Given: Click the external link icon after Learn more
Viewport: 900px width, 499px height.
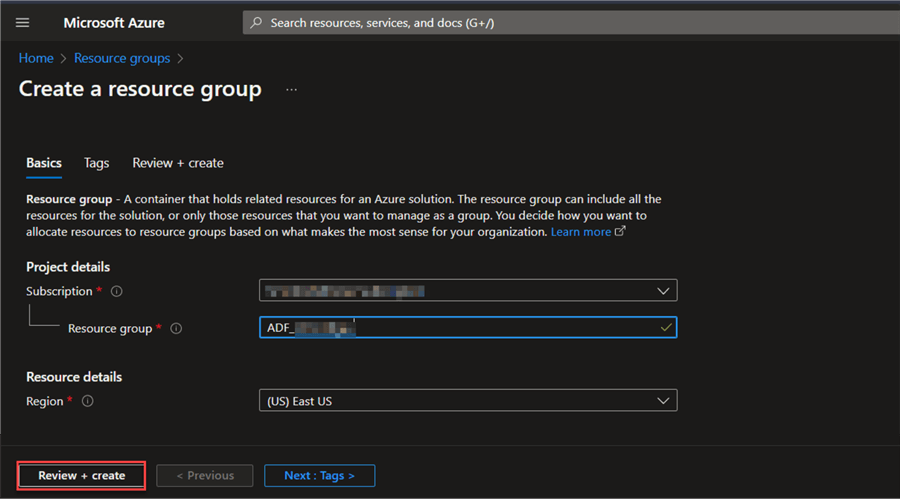Looking at the screenshot, I should click(621, 232).
